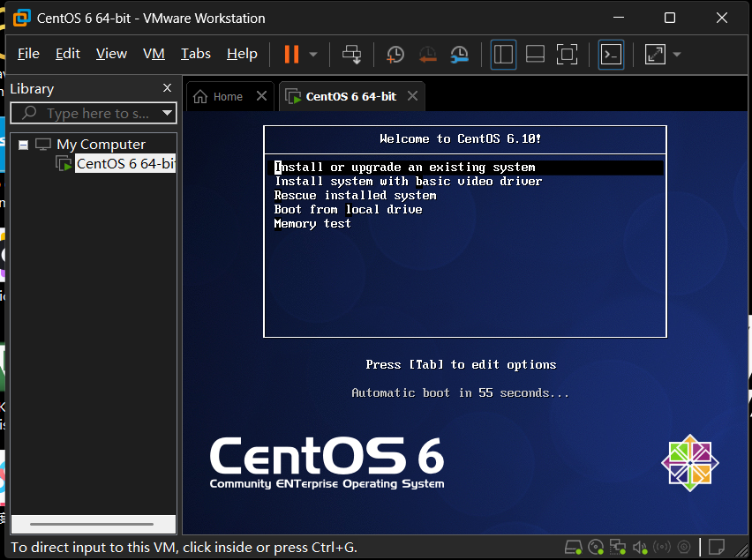Take a snapshot of this virtual machine

[x=395, y=54]
